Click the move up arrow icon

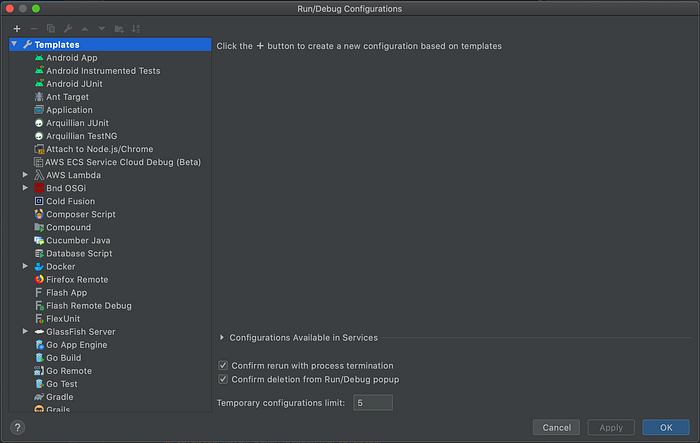[85, 29]
